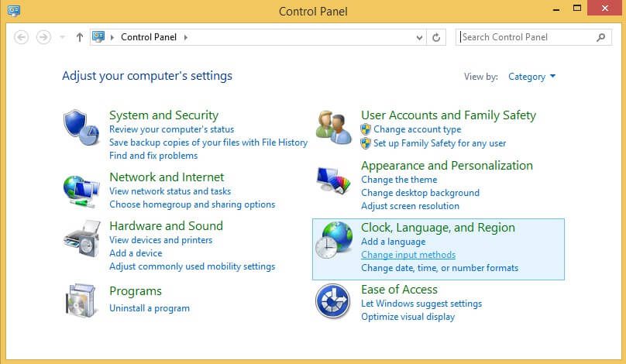
Task: Click the Search Control Panel field
Action: (x=525, y=37)
